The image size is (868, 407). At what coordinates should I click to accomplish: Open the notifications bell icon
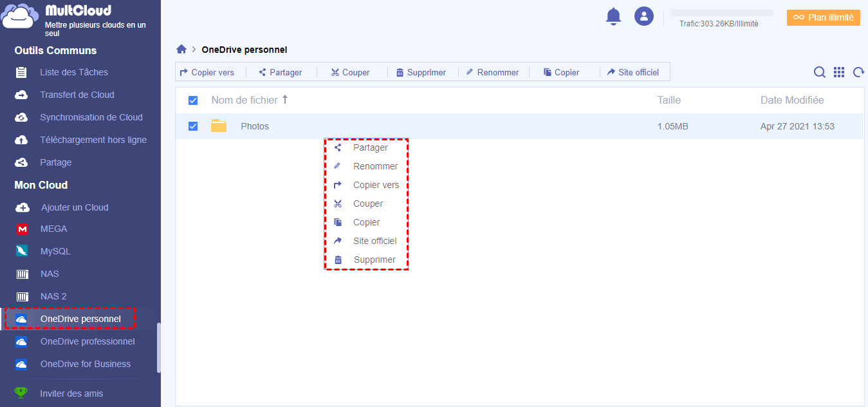pos(613,17)
